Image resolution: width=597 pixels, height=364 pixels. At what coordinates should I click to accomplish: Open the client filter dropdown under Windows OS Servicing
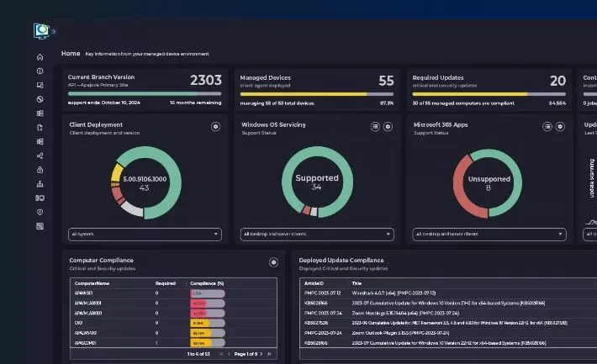[317, 235]
